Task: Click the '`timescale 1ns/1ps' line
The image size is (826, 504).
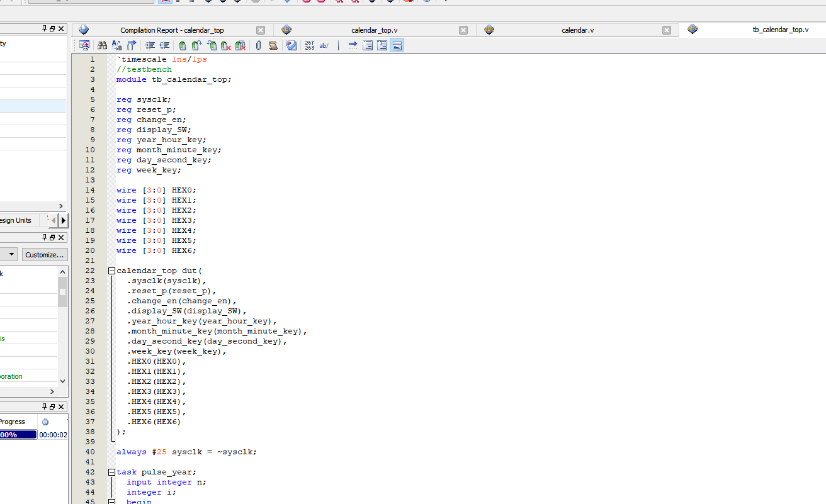Action: (x=161, y=59)
